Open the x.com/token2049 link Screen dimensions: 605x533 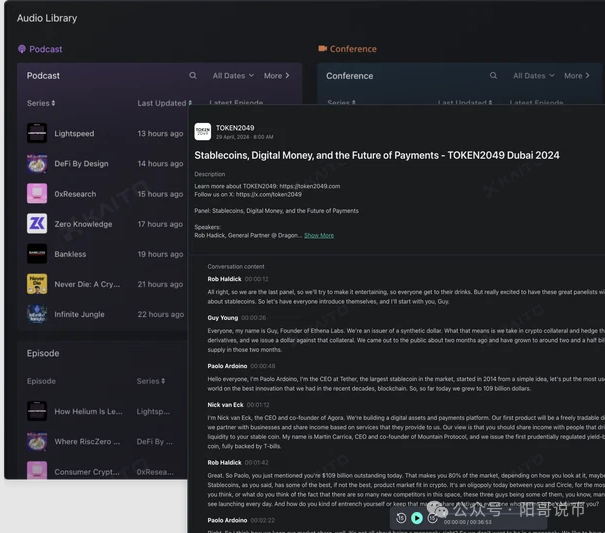coord(269,194)
